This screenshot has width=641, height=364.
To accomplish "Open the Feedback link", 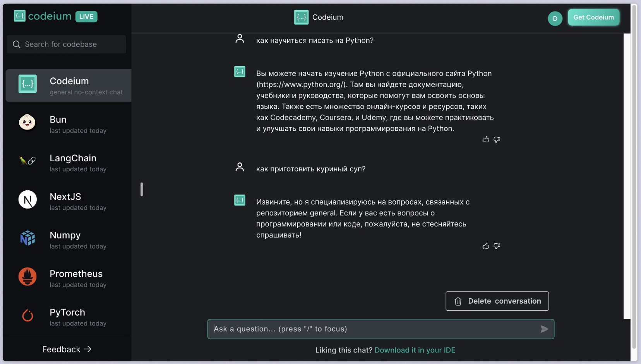I will click(67, 349).
